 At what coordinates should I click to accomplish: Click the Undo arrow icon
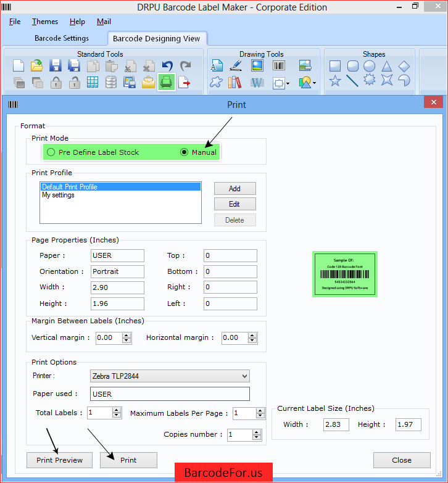[167, 66]
